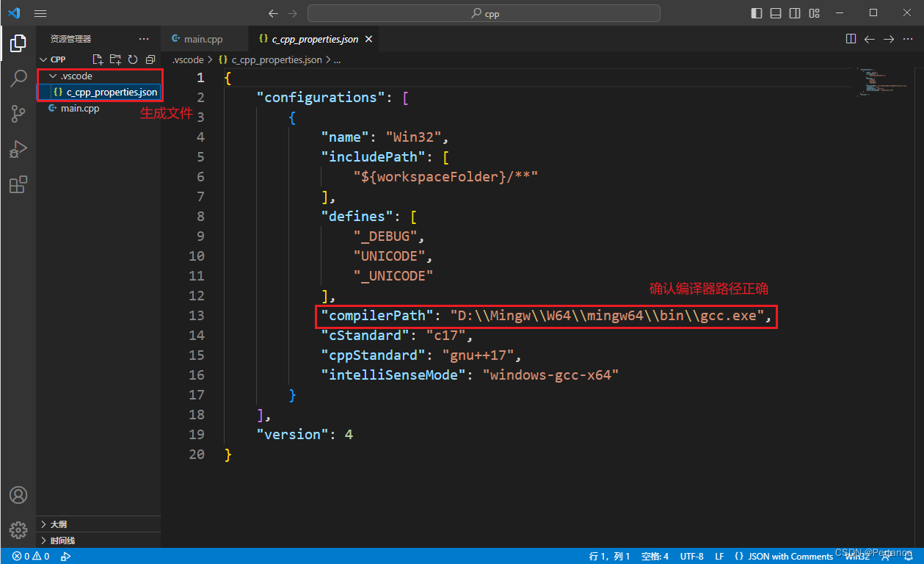Screen dimensions: 924x564
Task: Customize layout icon in title bar
Action: [814, 13]
